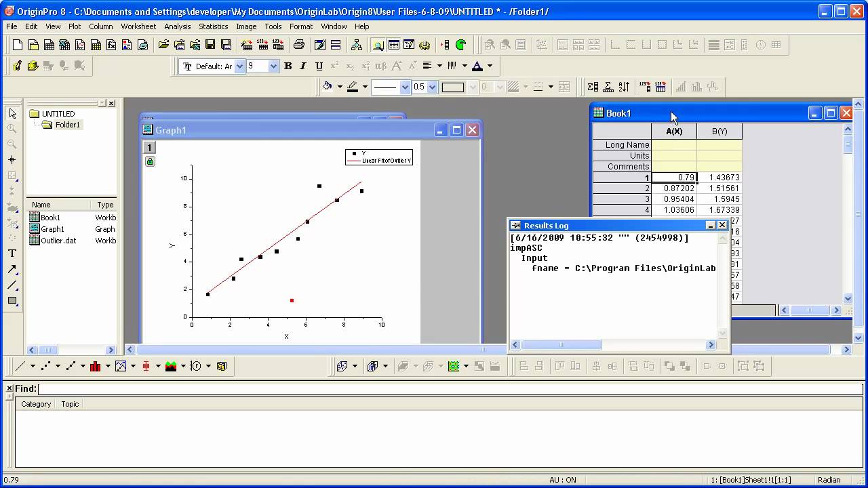Screen dimensions: 868x488
Task: Click the Scatter plot icon
Action: [x=45, y=366]
